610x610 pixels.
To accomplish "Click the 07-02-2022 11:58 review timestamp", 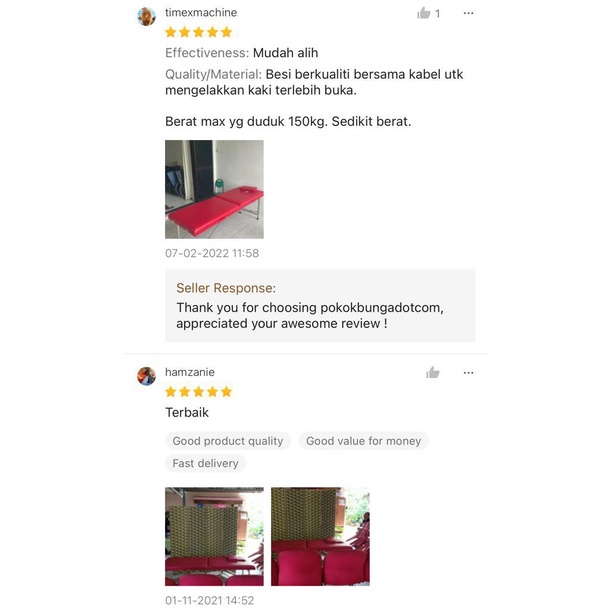I will [212, 253].
